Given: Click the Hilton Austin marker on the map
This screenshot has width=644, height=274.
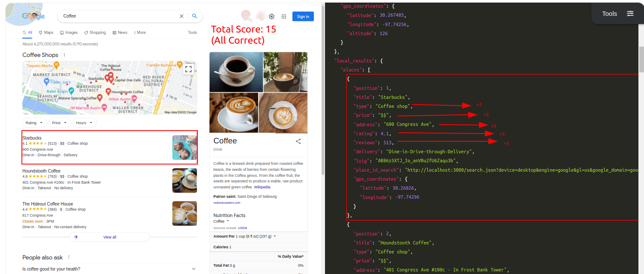Looking at the screenshot, I should coord(134,98).
